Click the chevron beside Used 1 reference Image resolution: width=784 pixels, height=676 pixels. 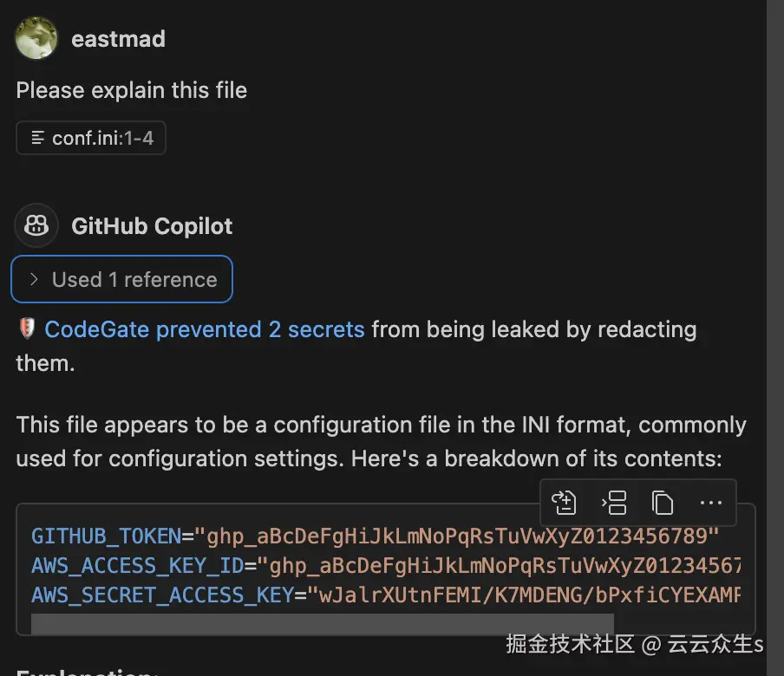[34, 280]
